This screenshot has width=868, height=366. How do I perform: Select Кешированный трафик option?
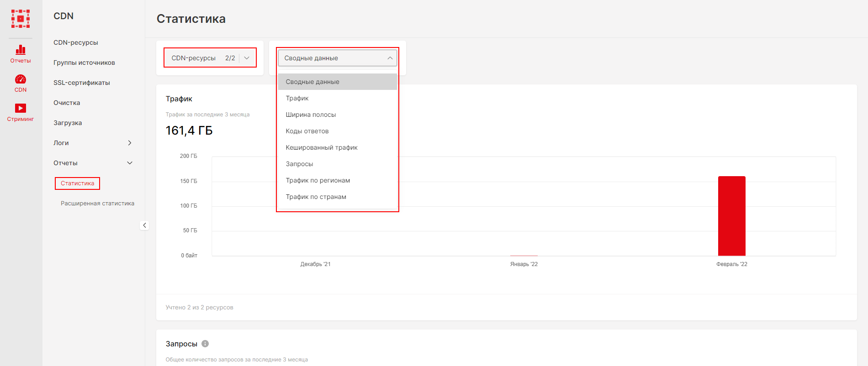coord(322,147)
